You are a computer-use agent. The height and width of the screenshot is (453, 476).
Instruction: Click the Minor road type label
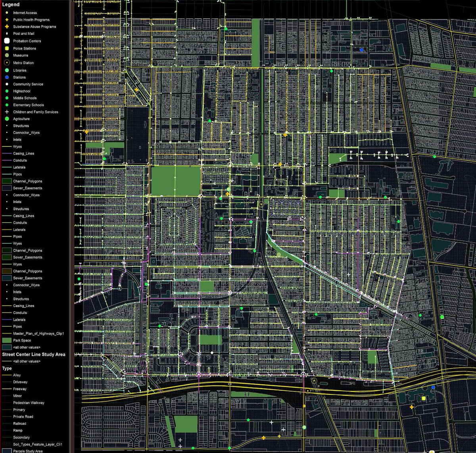click(17, 396)
